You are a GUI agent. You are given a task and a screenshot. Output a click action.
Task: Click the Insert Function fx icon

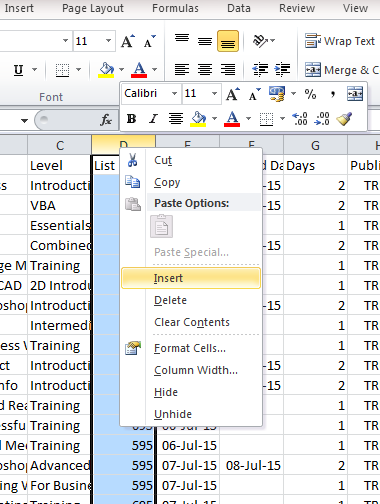tap(106, 120)
